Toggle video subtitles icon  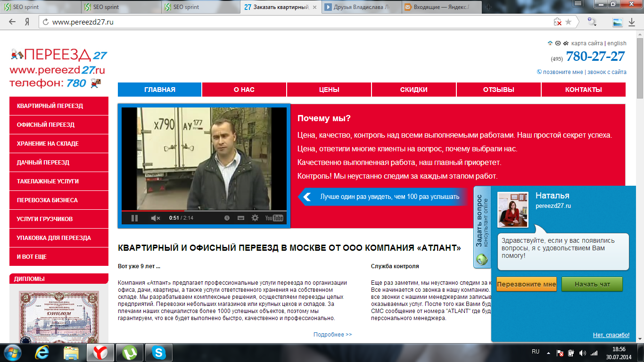coord(241,218)
